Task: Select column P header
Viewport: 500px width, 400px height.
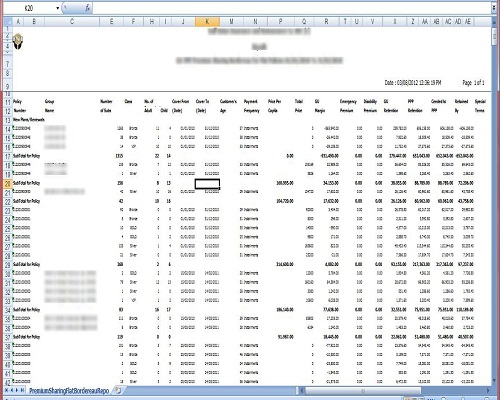Action: tap(280, 22)
